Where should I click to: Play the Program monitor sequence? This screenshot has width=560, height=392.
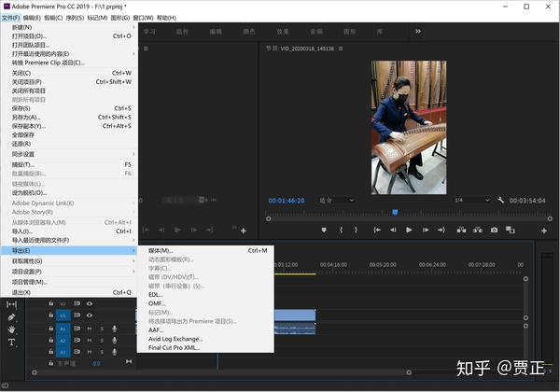pos(409,230)
